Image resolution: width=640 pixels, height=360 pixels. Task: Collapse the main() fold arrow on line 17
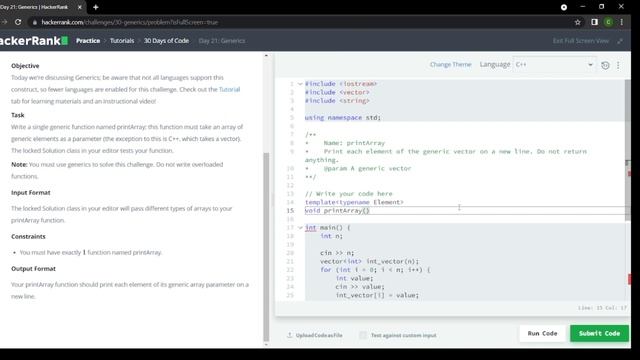coord(300,227)
